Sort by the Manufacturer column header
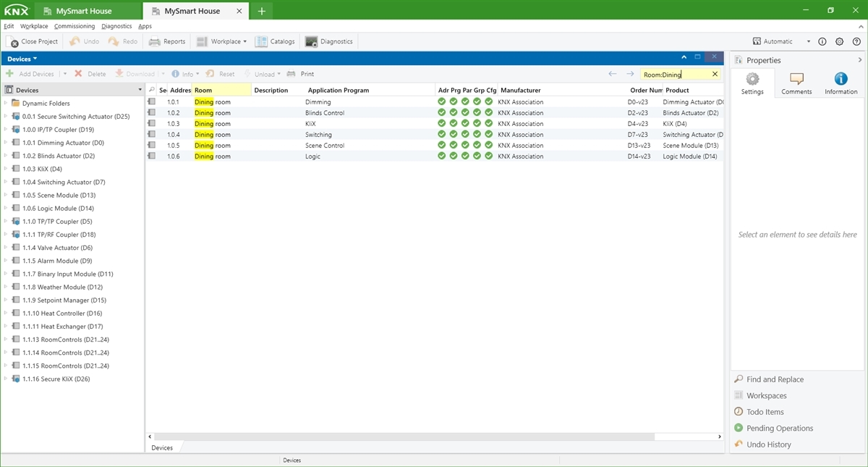Image resolution: width=868 pixels, height=467 pixels. 563,90
